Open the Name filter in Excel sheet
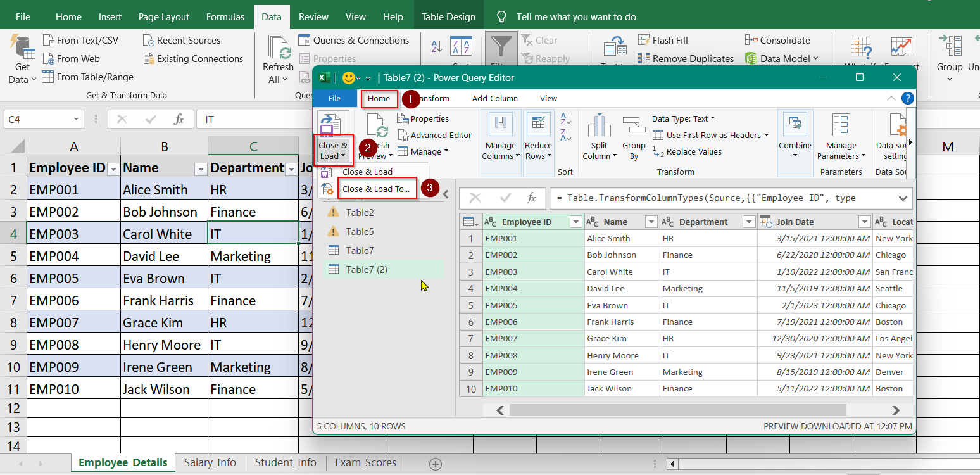Screen dimensions: 980x475 click(200, 169)
